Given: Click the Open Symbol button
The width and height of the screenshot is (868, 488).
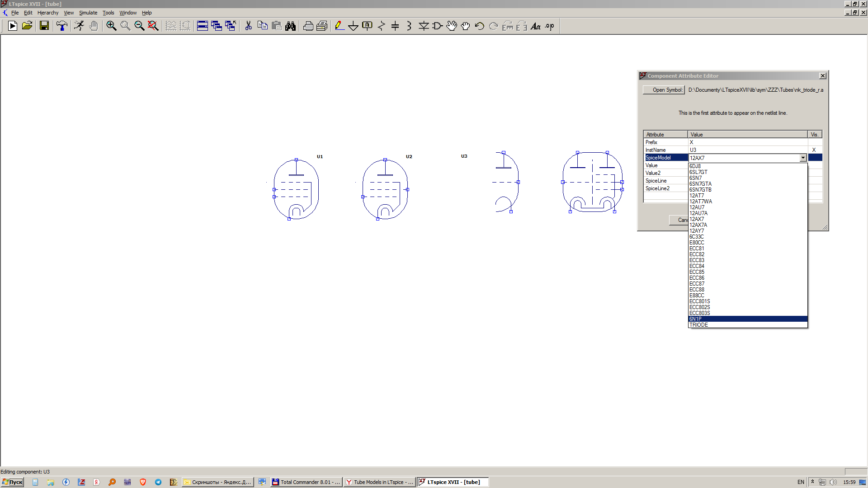Looking at the screenshot, I should [664, 90].
